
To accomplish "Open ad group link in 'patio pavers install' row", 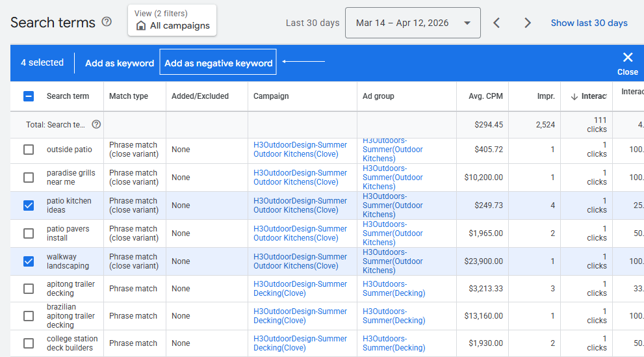I will click(393, 233).
